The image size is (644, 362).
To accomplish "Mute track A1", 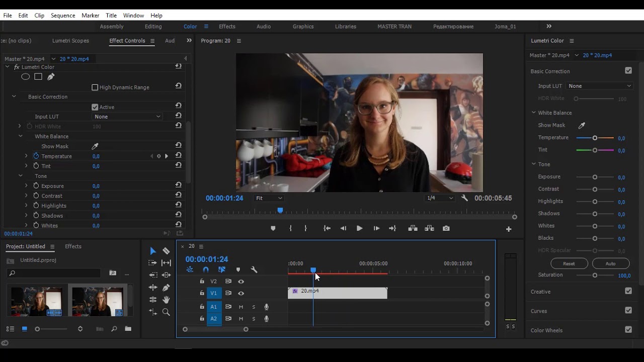I will pyautogui.click(x=241, y=307).
